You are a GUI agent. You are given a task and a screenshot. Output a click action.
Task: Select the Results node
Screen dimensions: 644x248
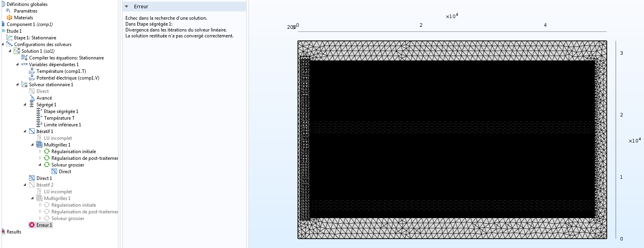coord(14,232)
